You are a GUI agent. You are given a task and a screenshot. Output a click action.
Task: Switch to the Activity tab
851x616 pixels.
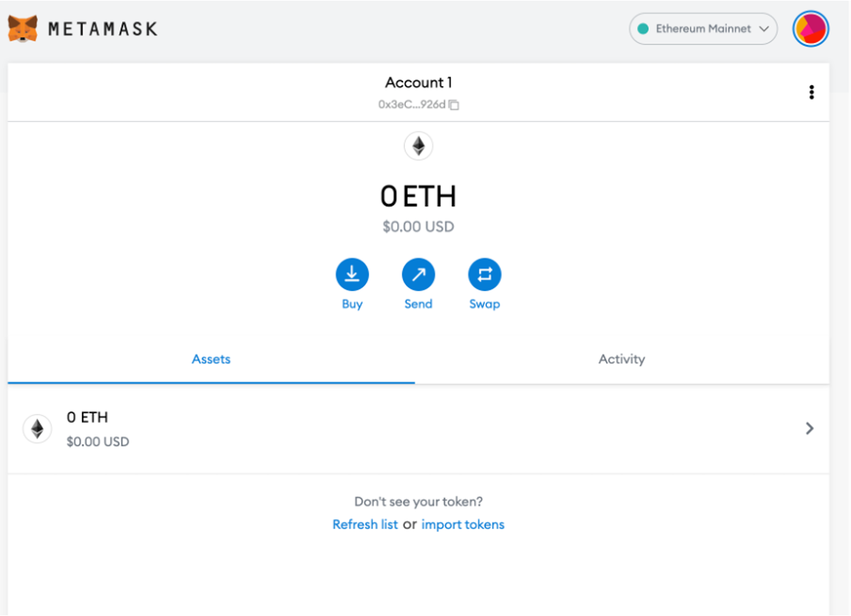[x=621, y=359]
